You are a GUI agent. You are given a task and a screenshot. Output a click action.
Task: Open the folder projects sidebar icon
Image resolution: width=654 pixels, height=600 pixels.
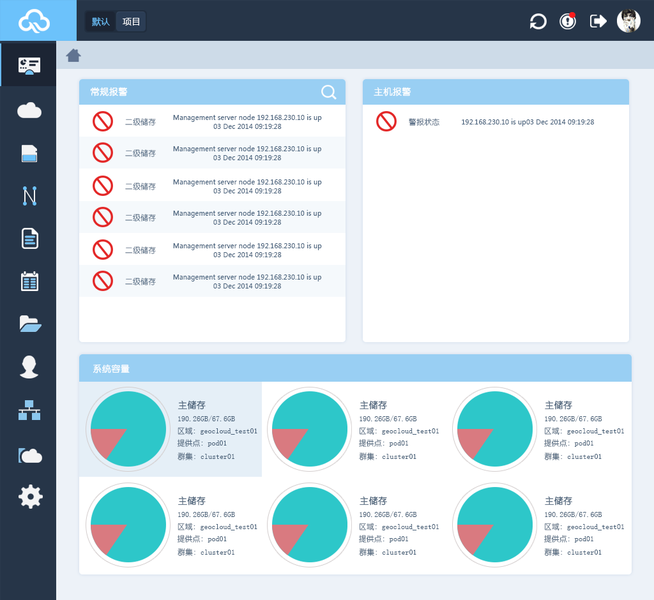[30, 324]
